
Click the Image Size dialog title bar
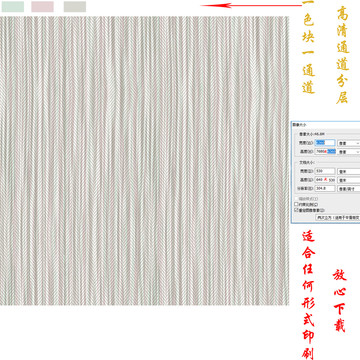(326, 124)
